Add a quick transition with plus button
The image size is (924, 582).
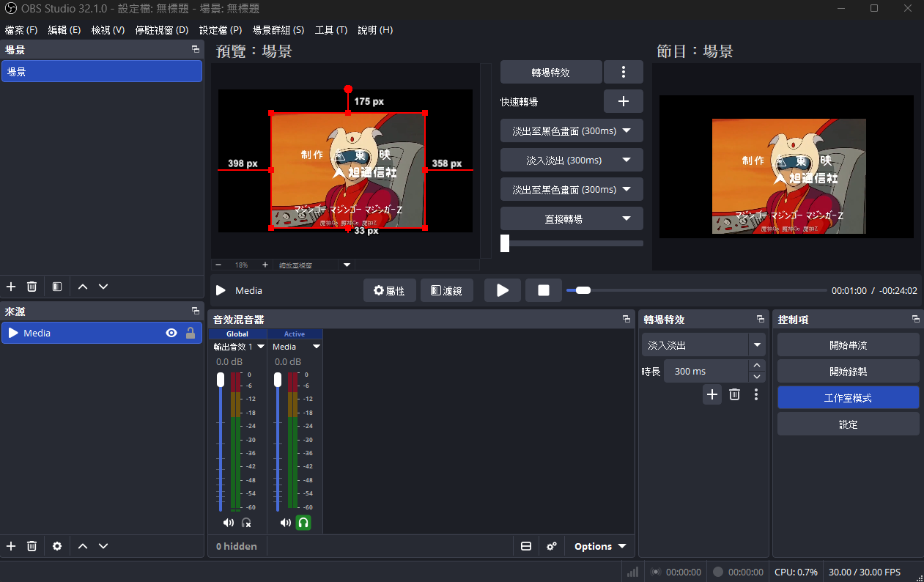[x=624, y=101]
